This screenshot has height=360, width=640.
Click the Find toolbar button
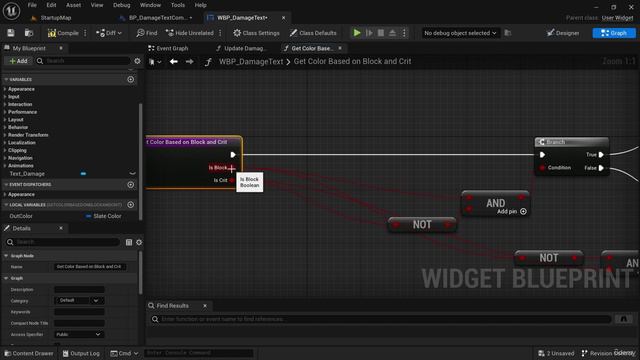click(x=147, y=33)
